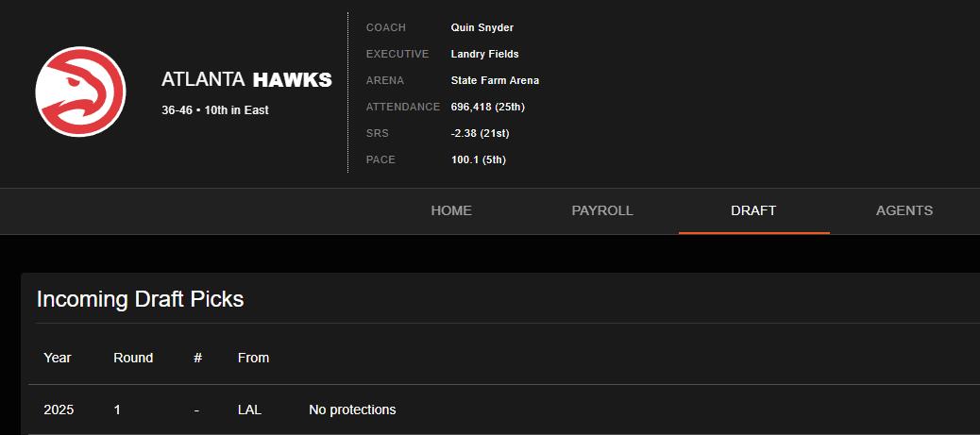Open the PAYROLL tab

602,210
